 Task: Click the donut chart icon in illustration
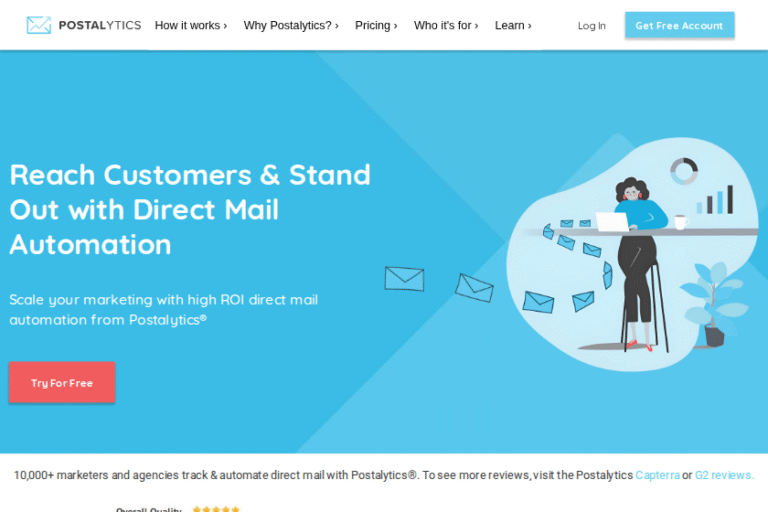684,171
